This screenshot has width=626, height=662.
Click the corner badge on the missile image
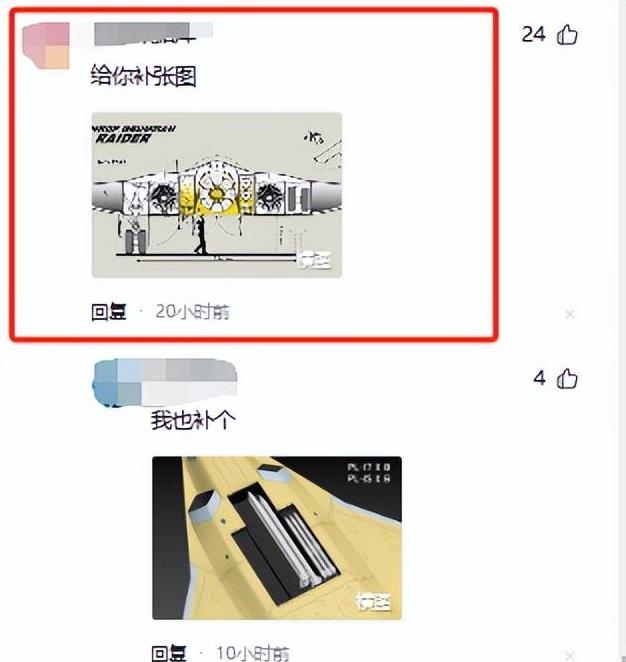[374, 602]
